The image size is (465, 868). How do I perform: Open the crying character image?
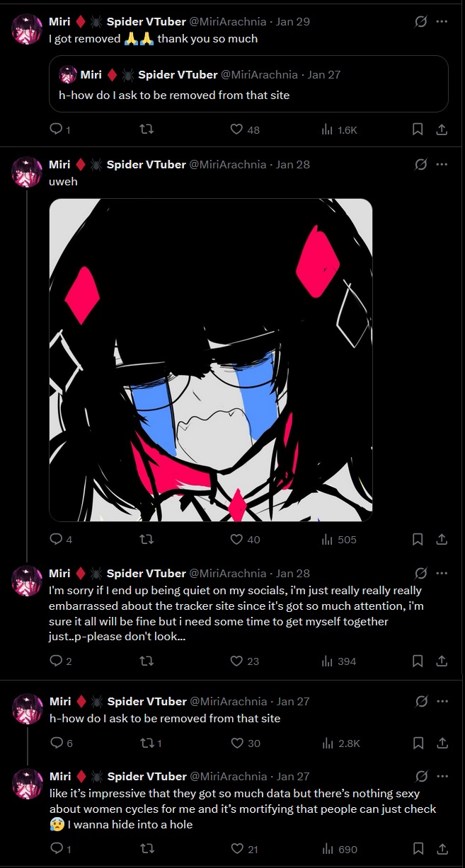211,360
